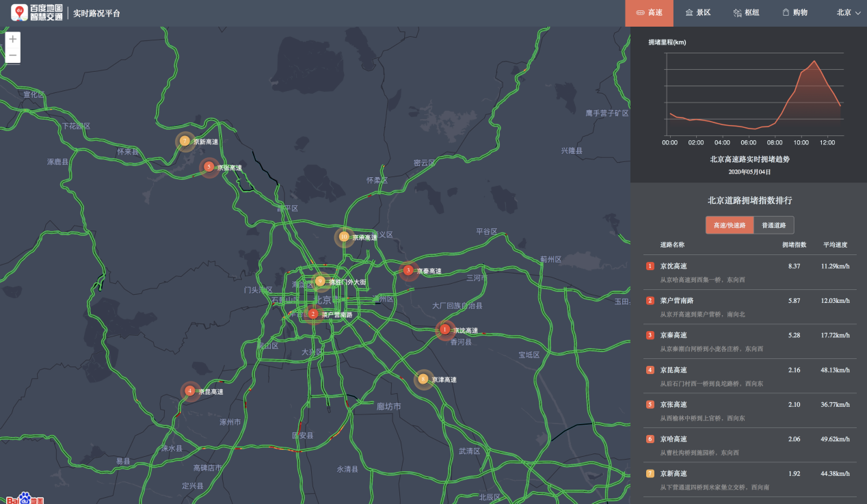Open the 高速 tab

click(x=649, y=13)
